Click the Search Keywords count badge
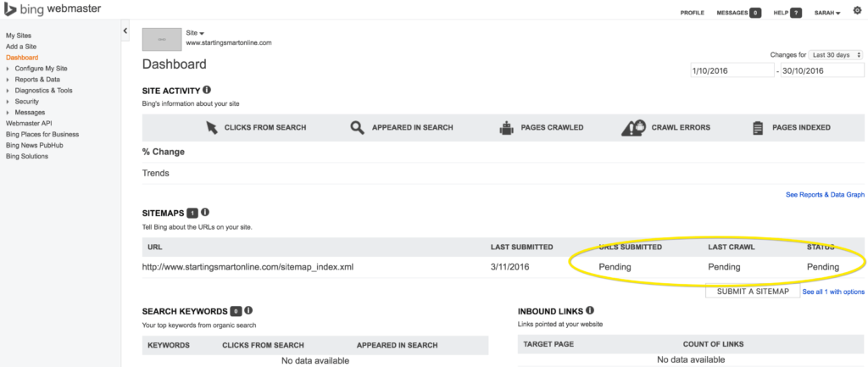 coord(236,311)
